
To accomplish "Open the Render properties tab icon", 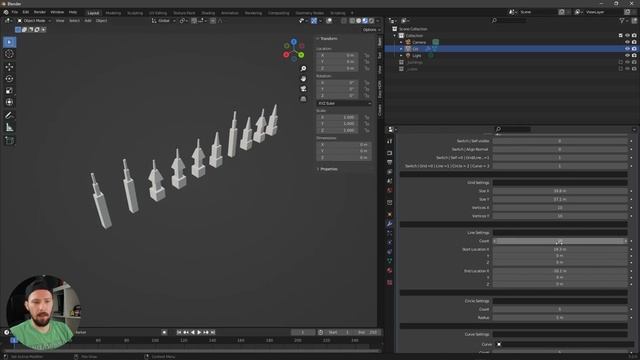I will (390, 153).
